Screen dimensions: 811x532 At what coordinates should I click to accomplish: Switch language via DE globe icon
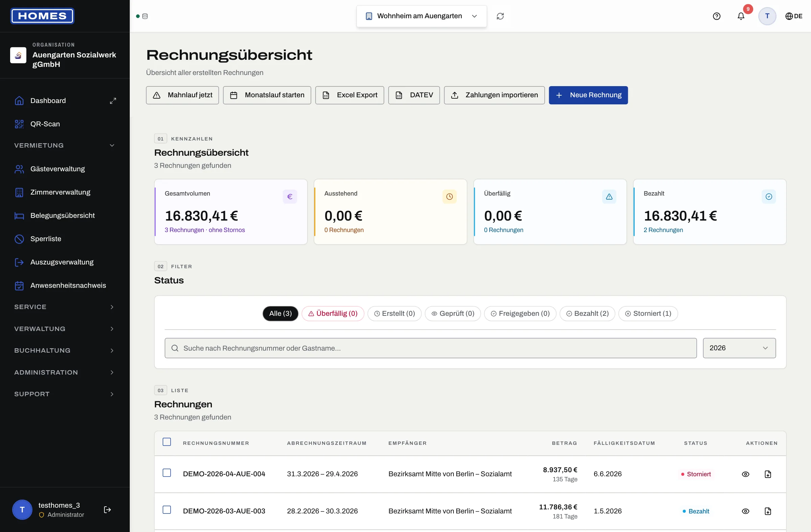pyautogui.click(x=794, y=16)
